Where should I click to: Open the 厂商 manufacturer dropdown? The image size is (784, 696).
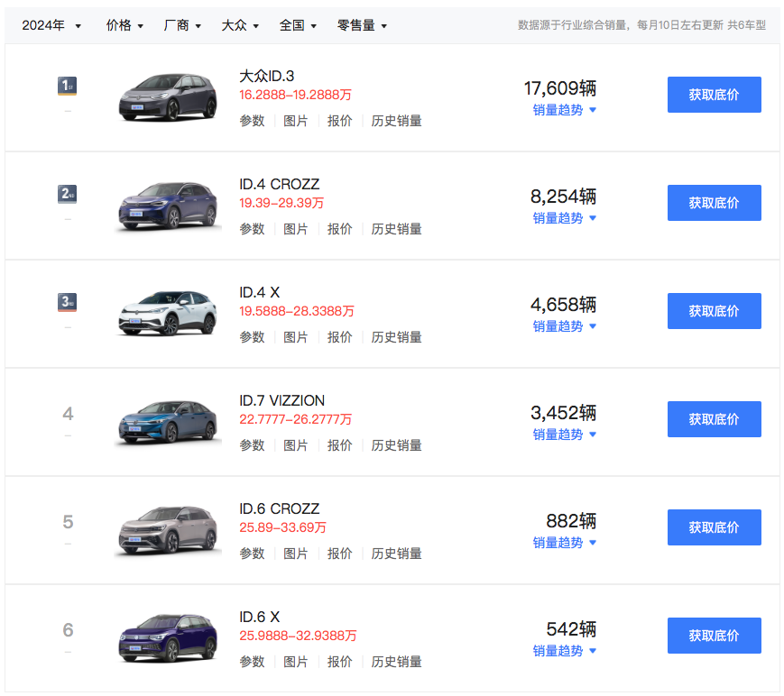coord(182,25)
